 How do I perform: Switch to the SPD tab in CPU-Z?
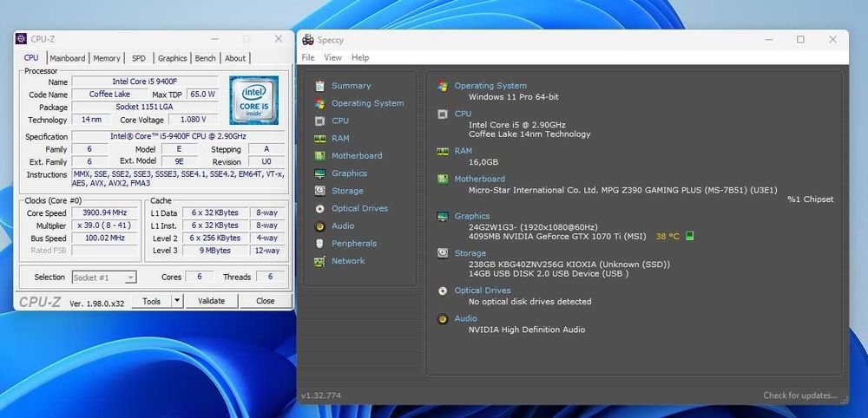coord(139,58)
